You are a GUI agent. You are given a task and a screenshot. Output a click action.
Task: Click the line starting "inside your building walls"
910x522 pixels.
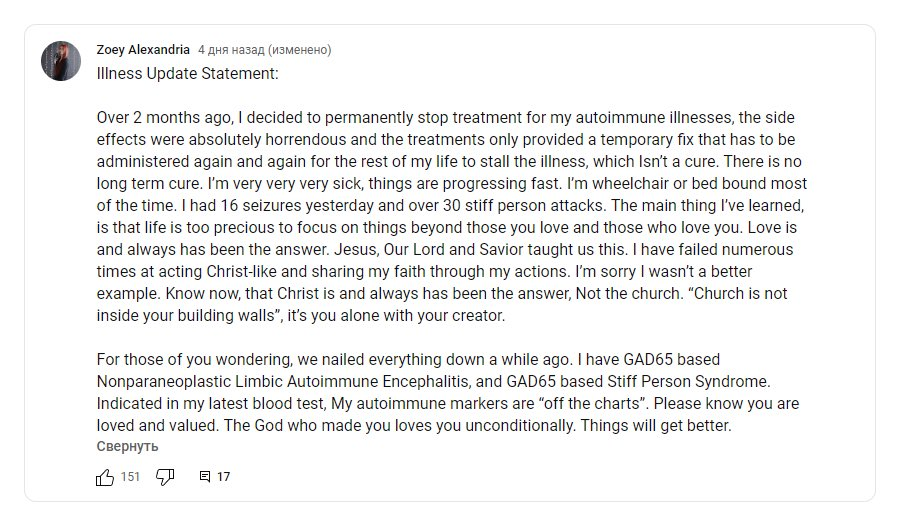pyautogui.click(x=301, y=316)
